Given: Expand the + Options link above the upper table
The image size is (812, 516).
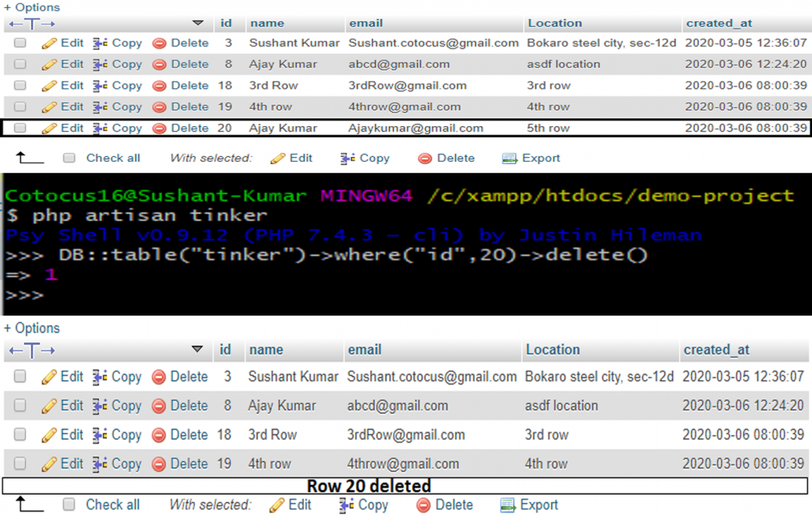Looking at the screenshot, I should 32,7.
